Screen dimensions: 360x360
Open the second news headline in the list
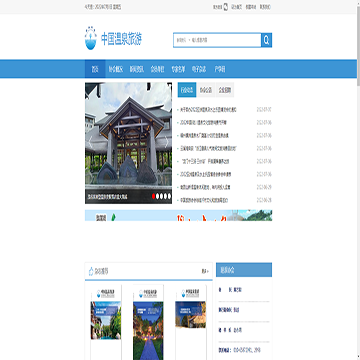[204, 123]
